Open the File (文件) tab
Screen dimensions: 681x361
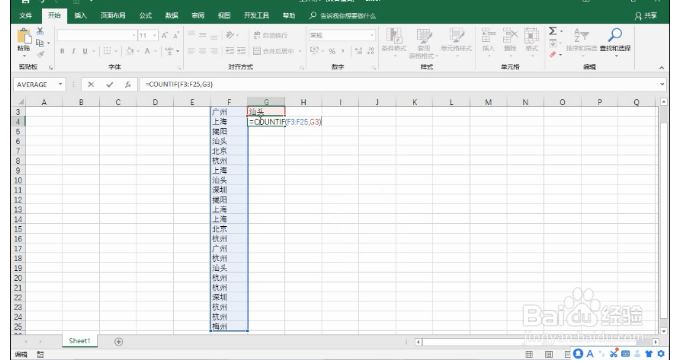tap(26, 16)
